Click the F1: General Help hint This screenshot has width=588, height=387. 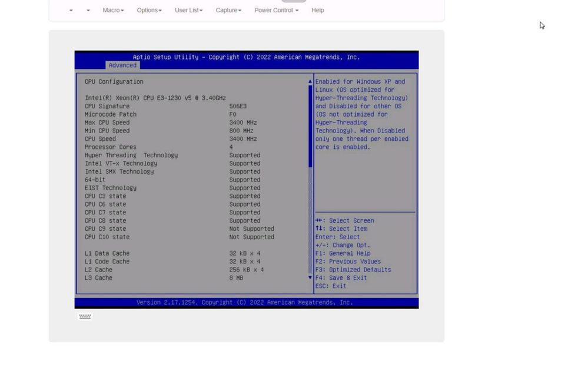(x=343, y=253)
